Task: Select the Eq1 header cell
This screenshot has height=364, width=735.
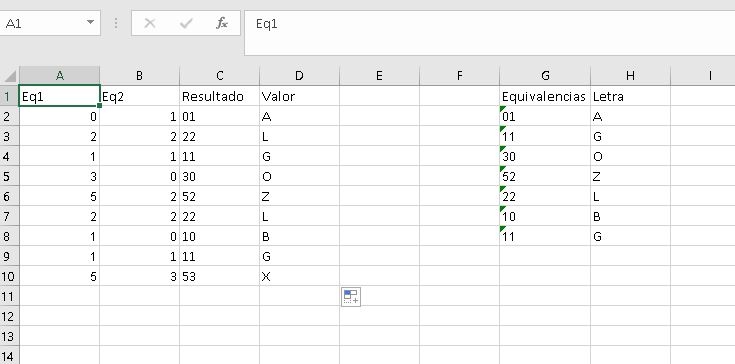Action: (x=60, y=96)
